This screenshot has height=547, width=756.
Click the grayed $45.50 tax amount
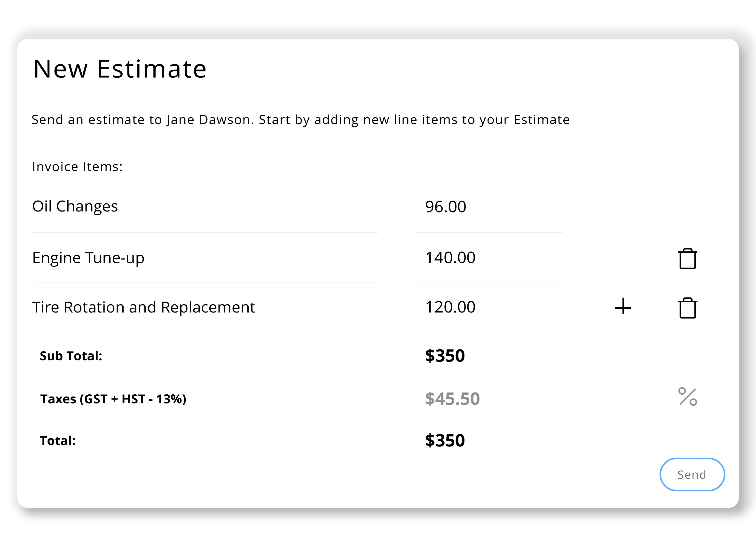452,399
